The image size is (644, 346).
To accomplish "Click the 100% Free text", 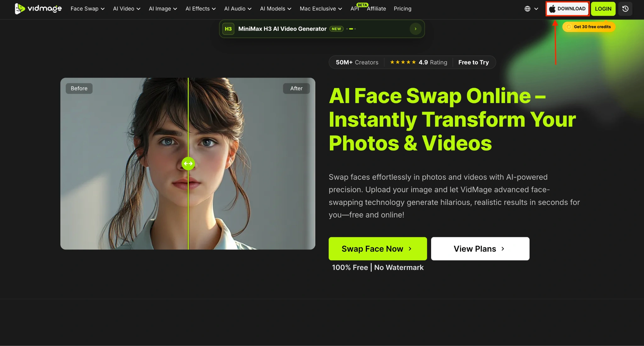I will pos(350,267).
